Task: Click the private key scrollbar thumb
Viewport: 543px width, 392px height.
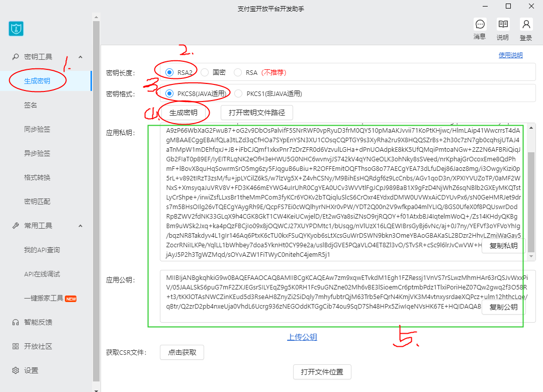Action: click(531, 202)
